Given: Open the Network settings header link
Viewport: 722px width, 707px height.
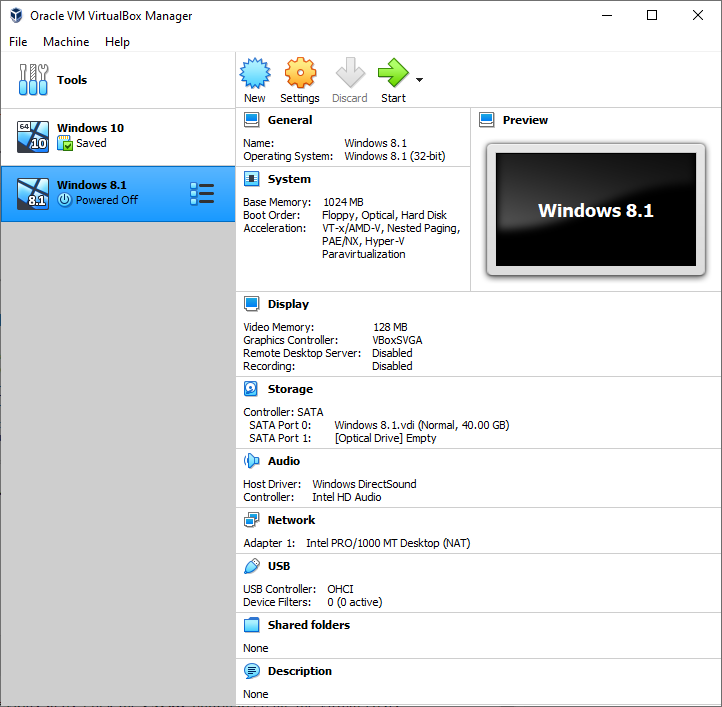Looking at the screenshot, I should [291, 520].
